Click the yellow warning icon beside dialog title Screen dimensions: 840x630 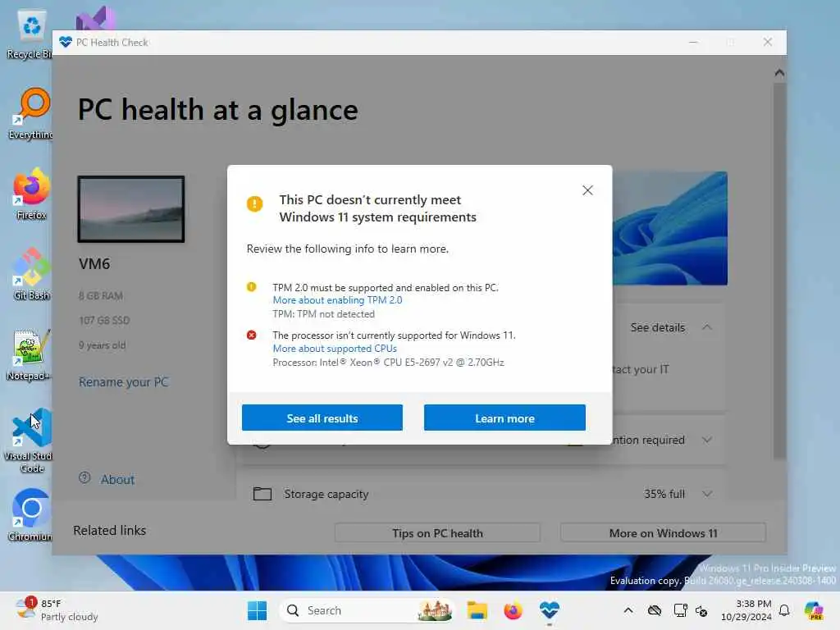tap(254, 204)
